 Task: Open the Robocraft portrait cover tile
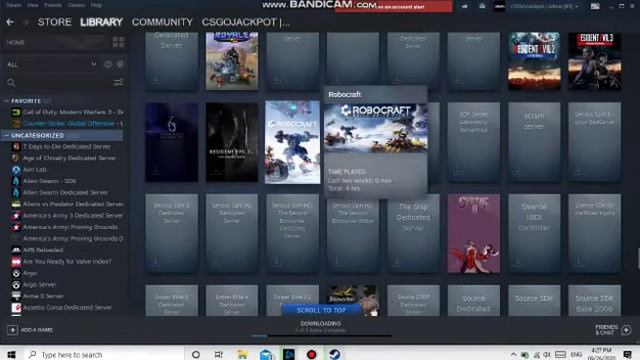[x=292, y=142]
